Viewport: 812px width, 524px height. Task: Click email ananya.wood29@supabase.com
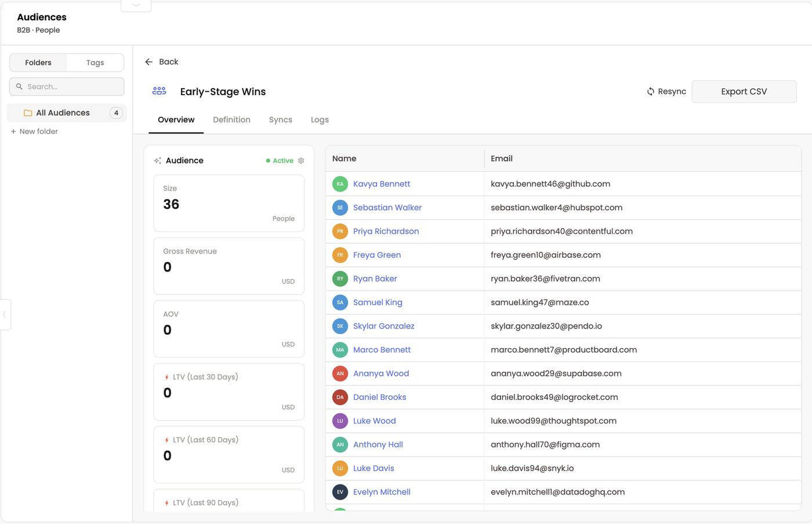point(556,374)
